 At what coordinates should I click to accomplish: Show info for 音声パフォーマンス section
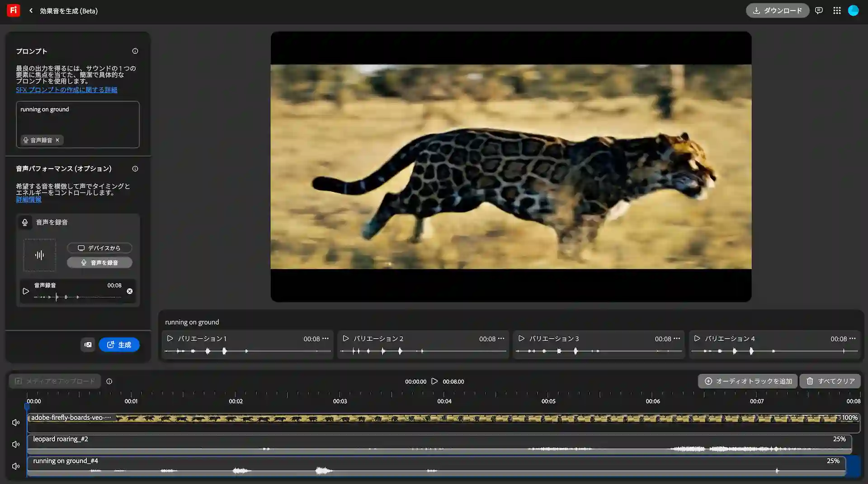coord(135,169)
